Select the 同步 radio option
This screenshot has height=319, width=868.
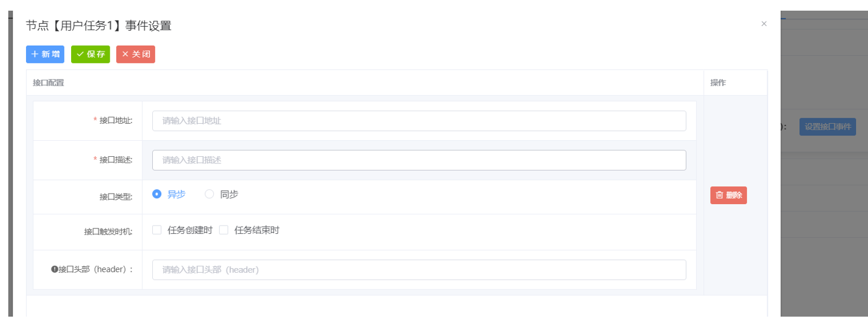click(x=209, y=194)
